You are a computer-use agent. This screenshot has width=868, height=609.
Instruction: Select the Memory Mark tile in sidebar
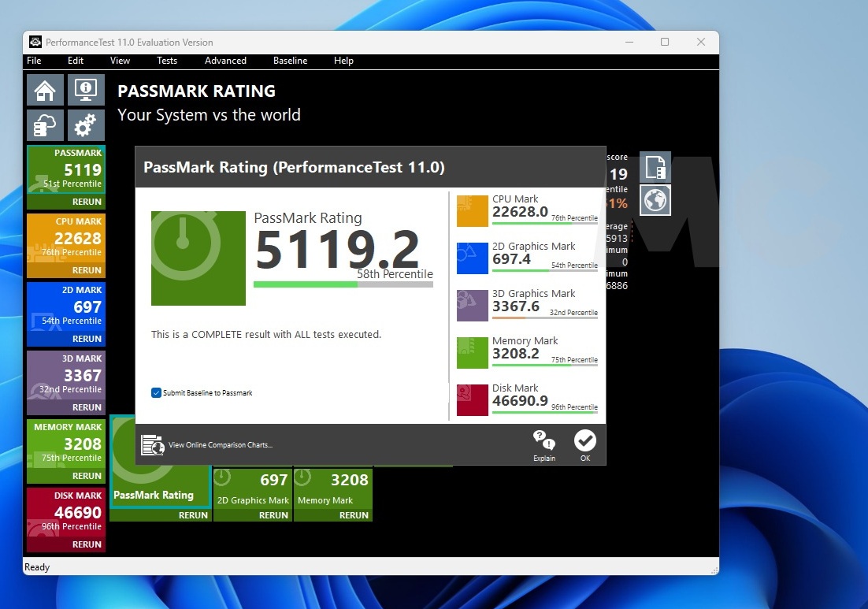(66, 444)
